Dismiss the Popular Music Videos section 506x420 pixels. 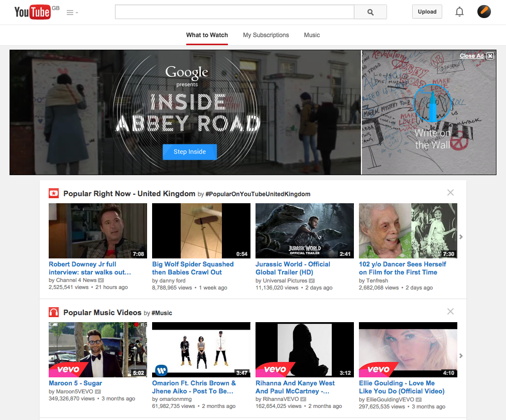pyautogui.click(x=450, y=312)
